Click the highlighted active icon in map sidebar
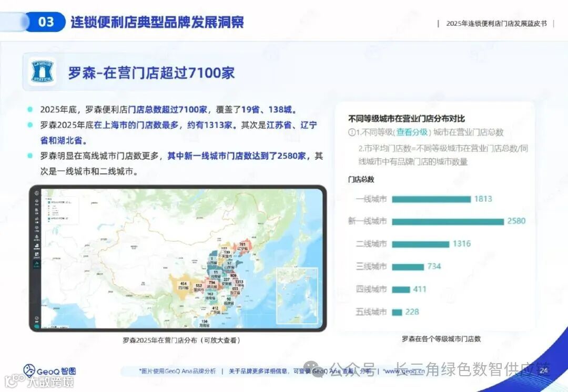Viewport: 568px width, 392px height. point(37,264)
